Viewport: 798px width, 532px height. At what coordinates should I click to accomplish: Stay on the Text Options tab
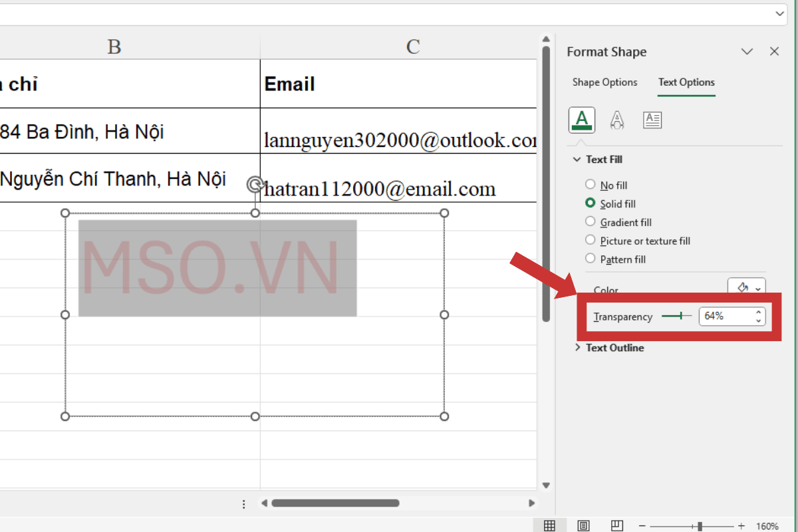tap(686, 82)
